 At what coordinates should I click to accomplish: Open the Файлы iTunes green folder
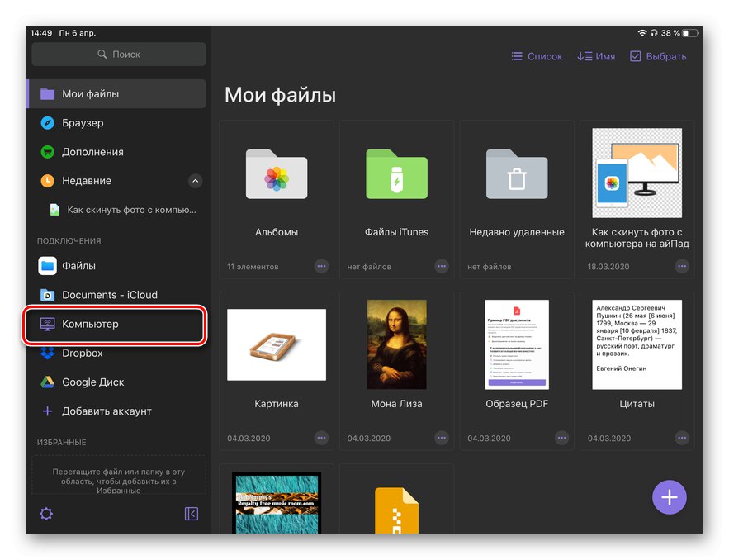[x=396, y=174]
